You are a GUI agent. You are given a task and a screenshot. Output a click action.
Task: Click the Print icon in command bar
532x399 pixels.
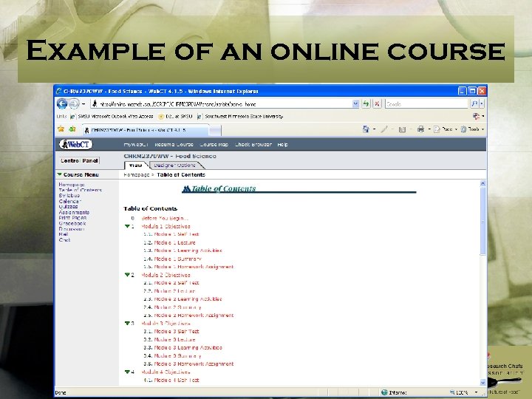click(420, 129)
